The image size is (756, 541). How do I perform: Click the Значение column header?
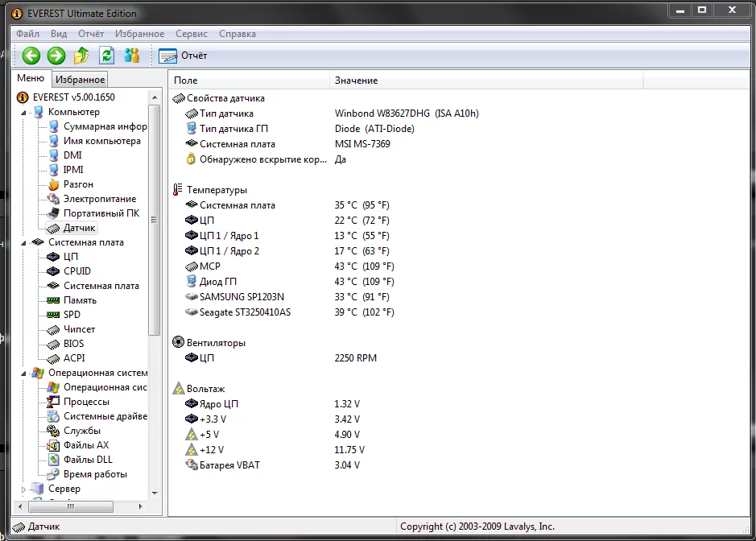(x=486, y=80)
